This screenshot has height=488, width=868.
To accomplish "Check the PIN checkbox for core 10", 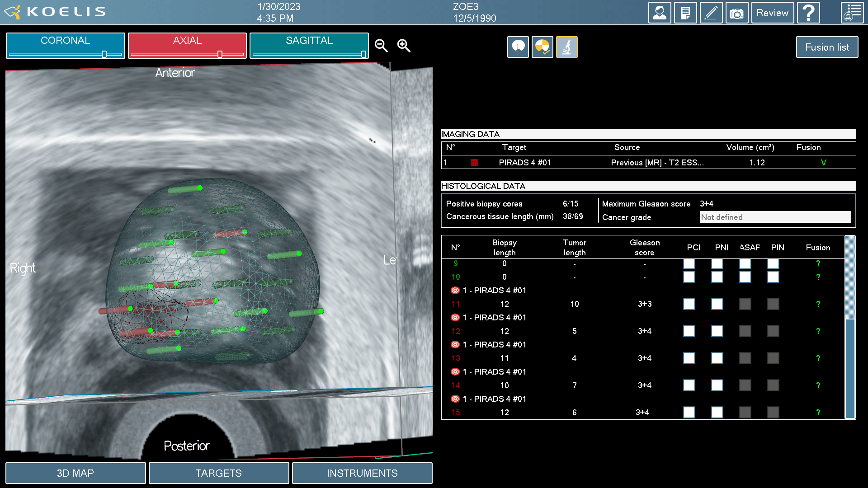I will 773,277.
